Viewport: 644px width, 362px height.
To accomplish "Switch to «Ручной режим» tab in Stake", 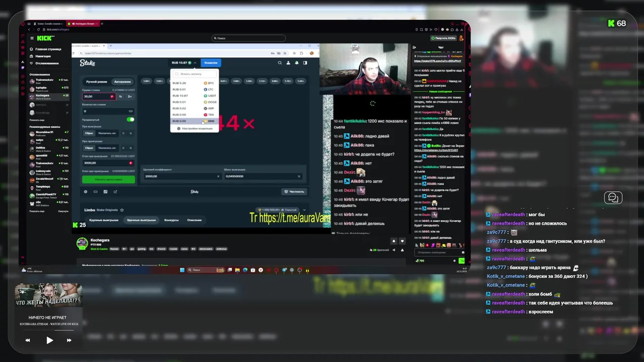I will coord(96,81).
